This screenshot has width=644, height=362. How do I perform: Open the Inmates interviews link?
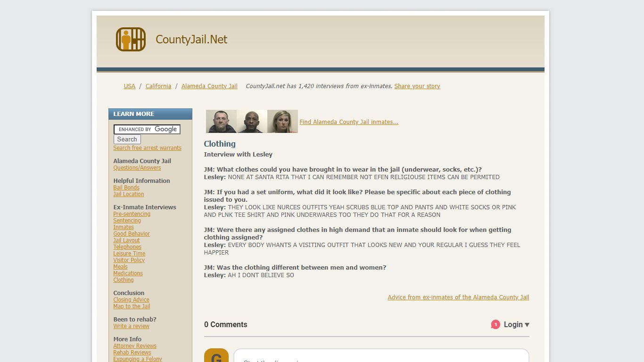coord(124,227)
